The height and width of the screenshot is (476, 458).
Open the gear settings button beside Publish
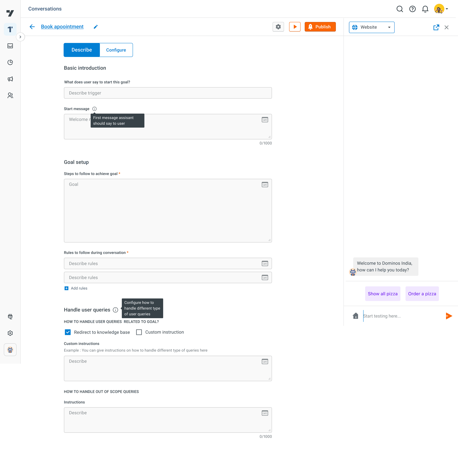click(278, 27)
